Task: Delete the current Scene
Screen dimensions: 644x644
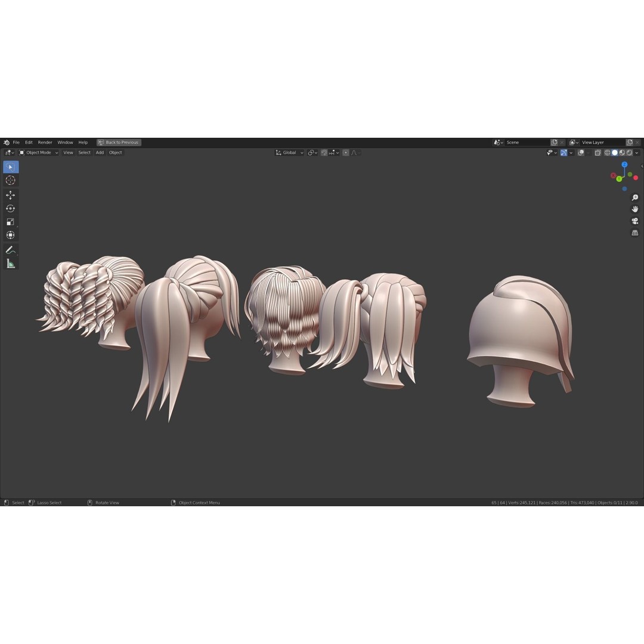Action: click(562, 143)
